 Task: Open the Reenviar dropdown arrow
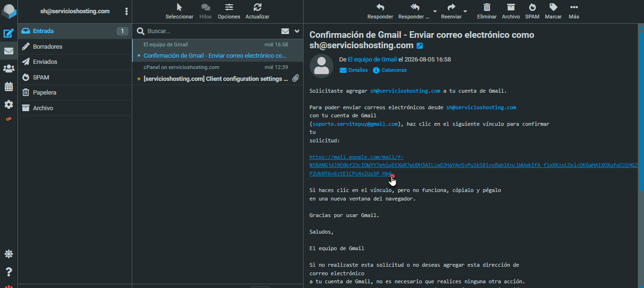click(x=466, y=11)
